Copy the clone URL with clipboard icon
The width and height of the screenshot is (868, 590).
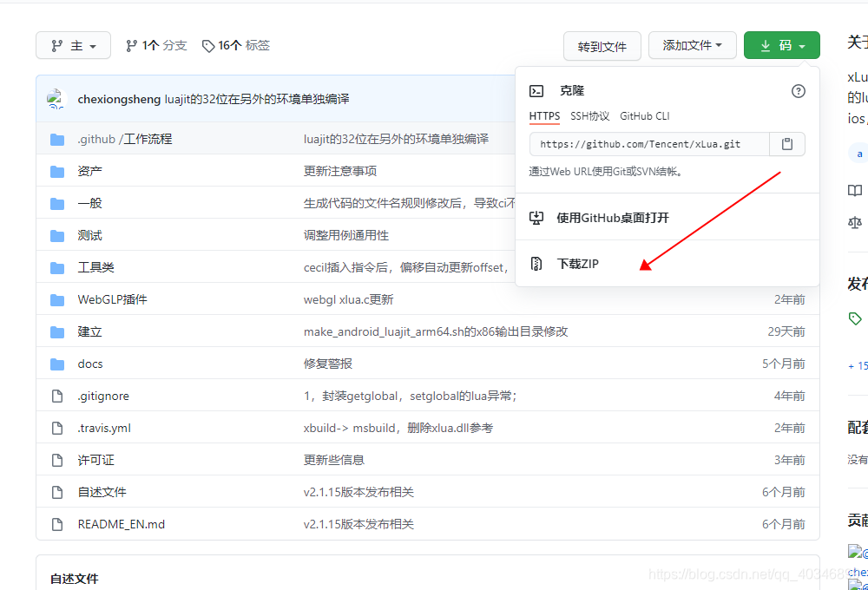click(786, 144)
